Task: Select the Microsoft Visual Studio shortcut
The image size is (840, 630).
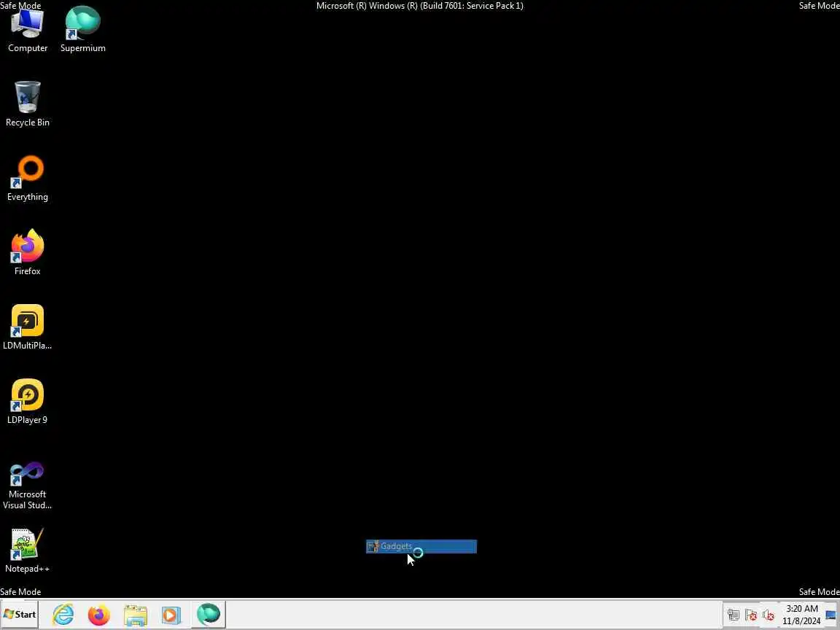Action: (x=27, y=486)
